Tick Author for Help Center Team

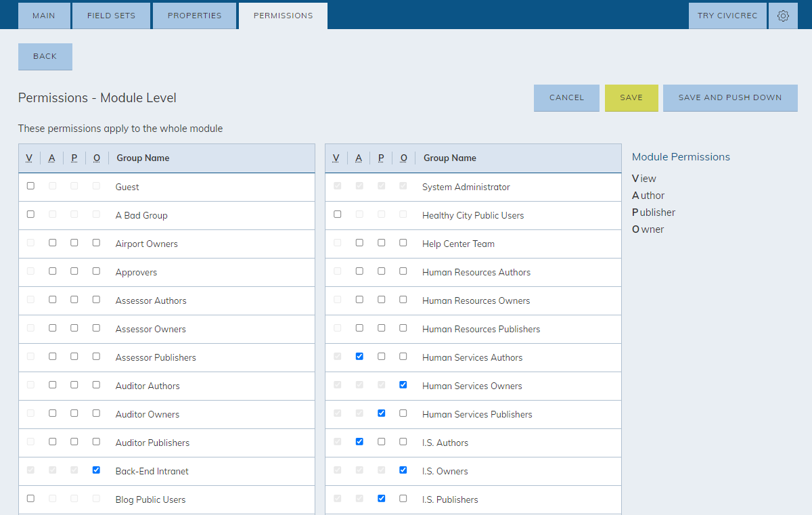359,243
